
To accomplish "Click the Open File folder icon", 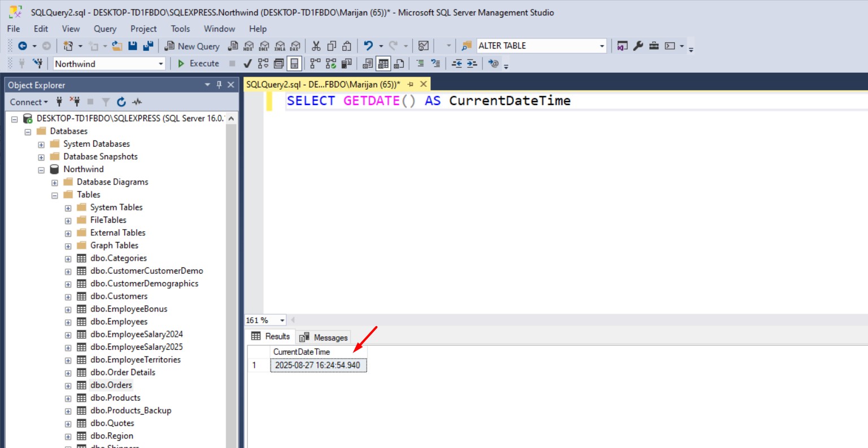I will 117,46.
